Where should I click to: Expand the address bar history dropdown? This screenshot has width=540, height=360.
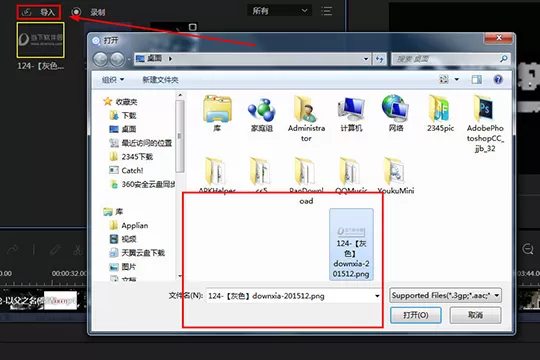[366, 59]
